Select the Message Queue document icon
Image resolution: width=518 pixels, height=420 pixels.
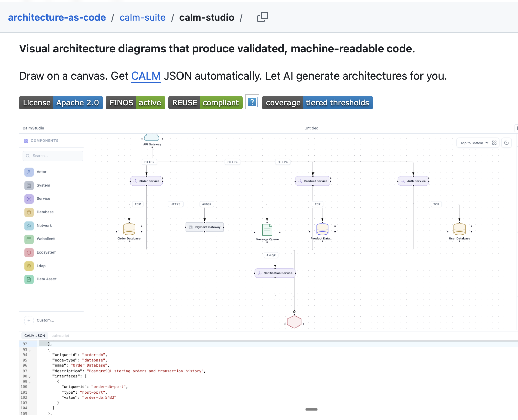[x=267, y=230]
